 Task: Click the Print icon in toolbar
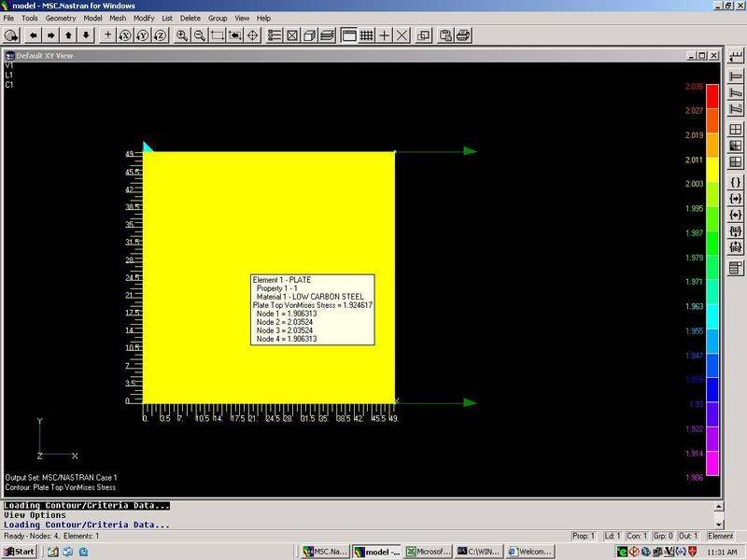463,35
